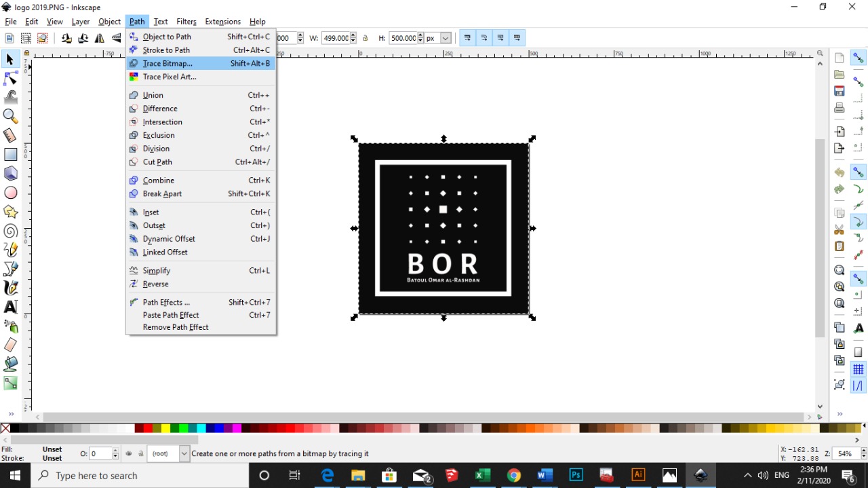Screen dimensions: 868x488
Task: Click the Print icon in commands bar
Action: (840, 107)
